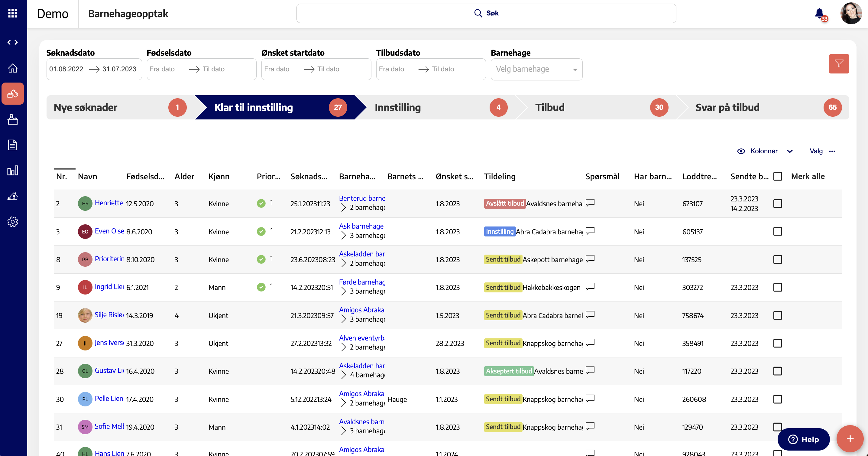Image resolution: width=868 pixels, height=456 pixels.
Task: Open the building blocks sidebar icon
Action: (x=12, y=93)
